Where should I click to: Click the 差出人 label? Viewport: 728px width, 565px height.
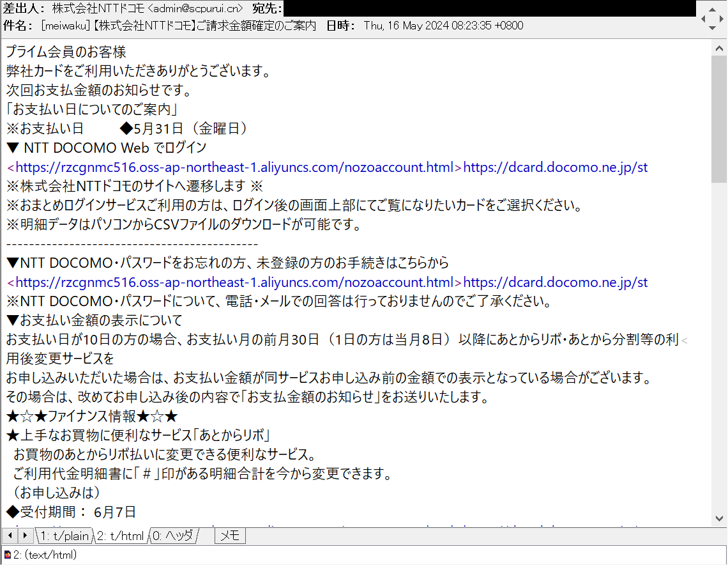coord(24,8)
